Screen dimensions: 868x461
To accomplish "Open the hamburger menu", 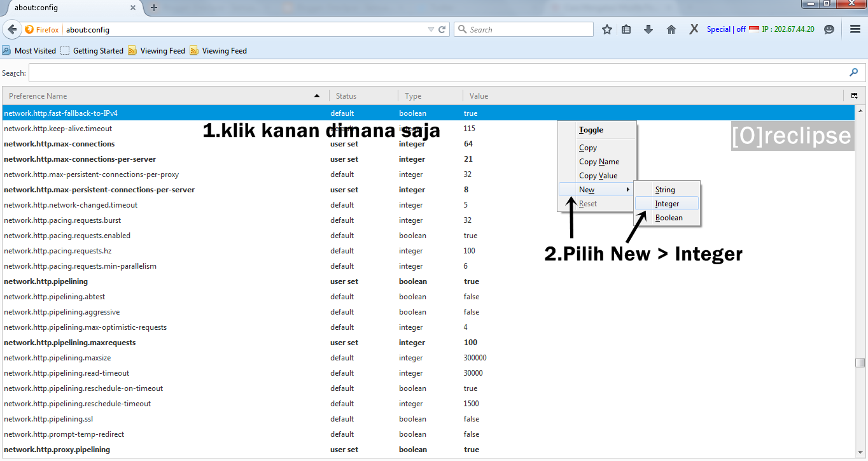I will pos(853,29).
